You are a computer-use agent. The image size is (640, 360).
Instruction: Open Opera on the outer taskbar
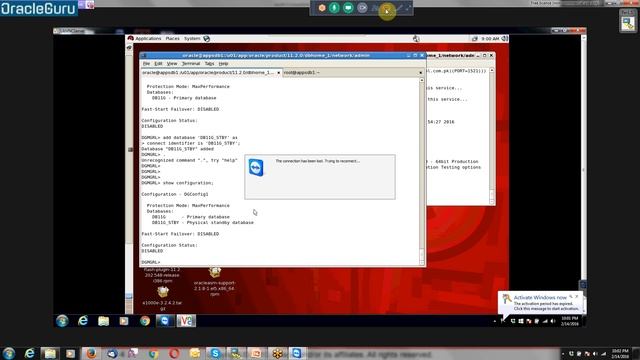(174, 353)
